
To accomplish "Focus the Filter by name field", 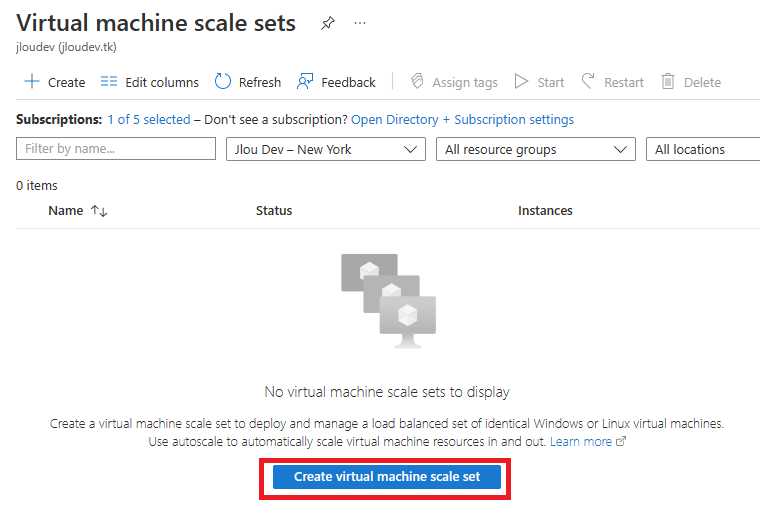I will [116, 148].
